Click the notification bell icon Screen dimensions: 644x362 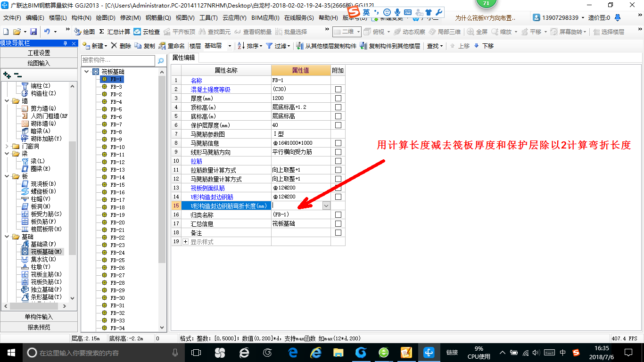point(618,17)
